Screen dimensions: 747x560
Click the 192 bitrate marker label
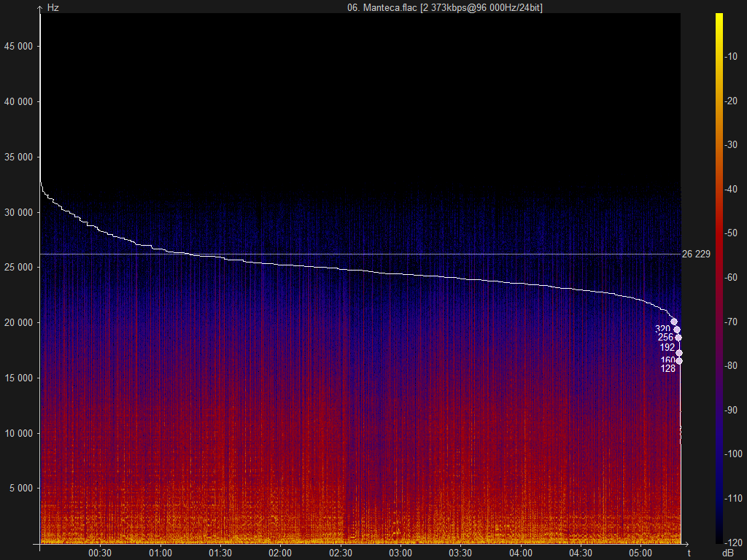click(x=667, y=347)
